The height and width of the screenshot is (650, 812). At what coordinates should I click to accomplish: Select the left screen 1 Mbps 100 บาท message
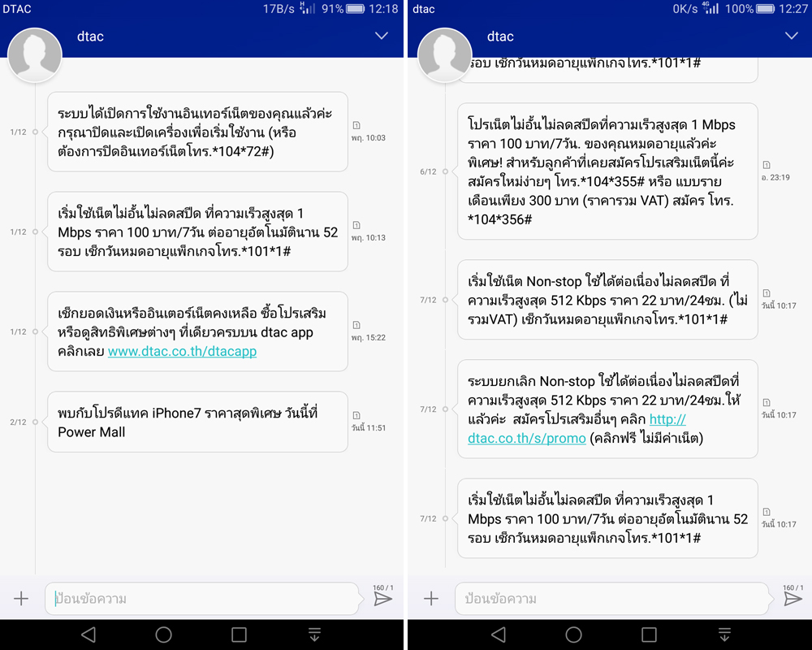[x=197, y=232]
